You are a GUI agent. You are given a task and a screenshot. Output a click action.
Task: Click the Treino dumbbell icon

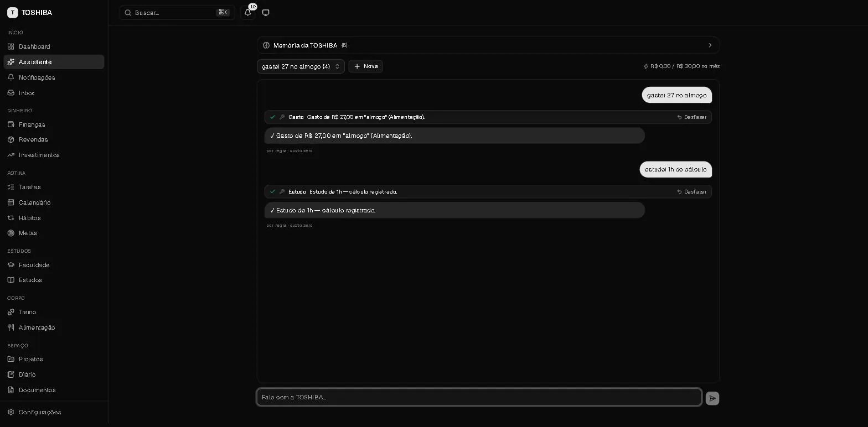pyautogui.click(x=11, y=312)
